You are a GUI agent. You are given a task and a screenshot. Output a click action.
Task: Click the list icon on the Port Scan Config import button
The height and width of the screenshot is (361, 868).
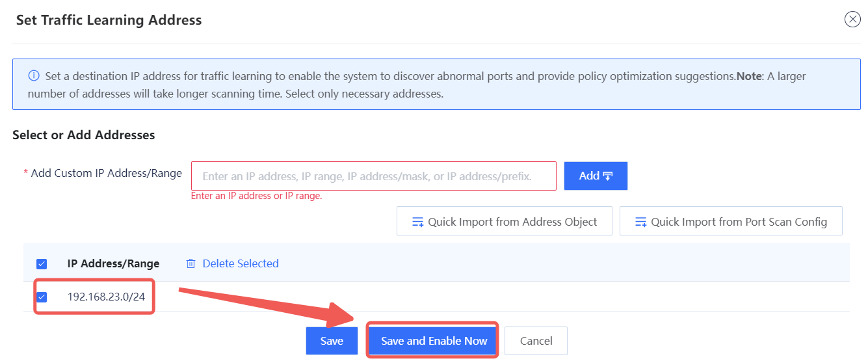[641, 222]
